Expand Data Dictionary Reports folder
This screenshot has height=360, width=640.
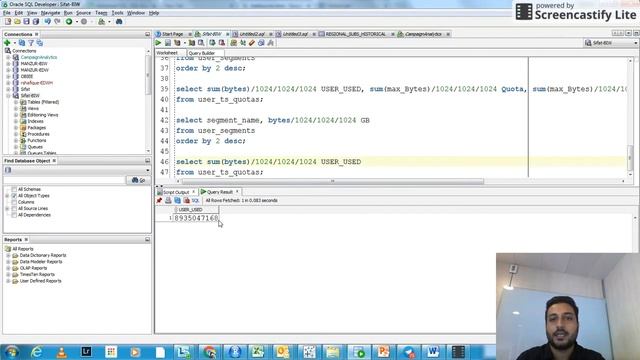(x=8, y=256)
